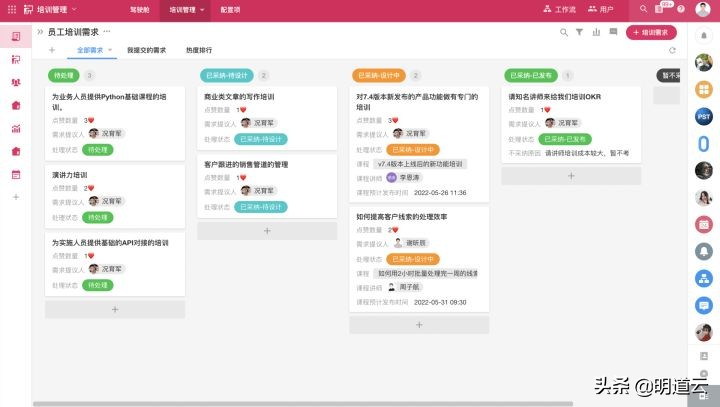Switch to the 我提交的需求 view tab
Image resolution: width=720 pixels, height=407 pixels.
146,50
